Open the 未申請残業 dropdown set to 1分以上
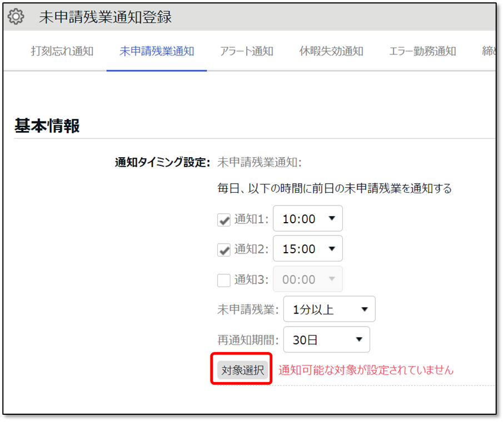This screenshot has width=504, height=422. tap(329, 309)
